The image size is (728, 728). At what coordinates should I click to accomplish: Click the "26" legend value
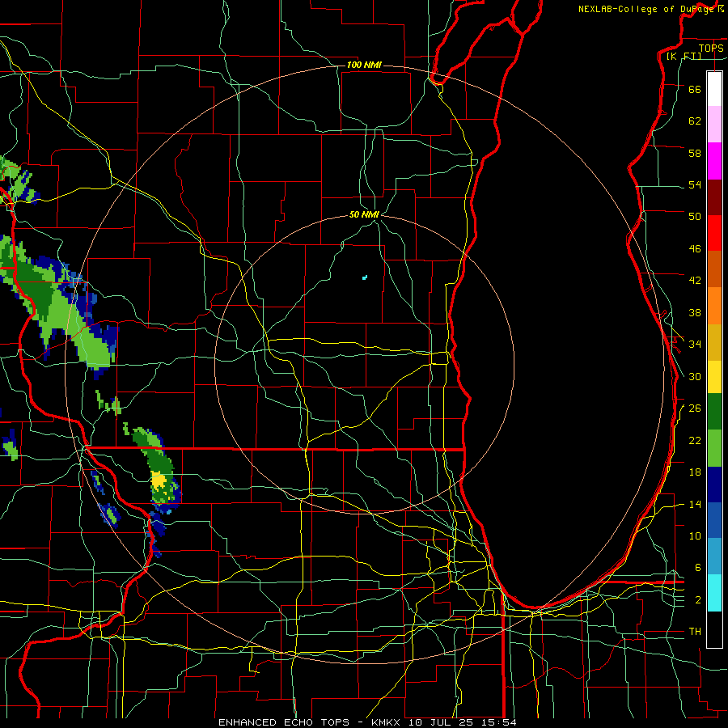[695, 408]
